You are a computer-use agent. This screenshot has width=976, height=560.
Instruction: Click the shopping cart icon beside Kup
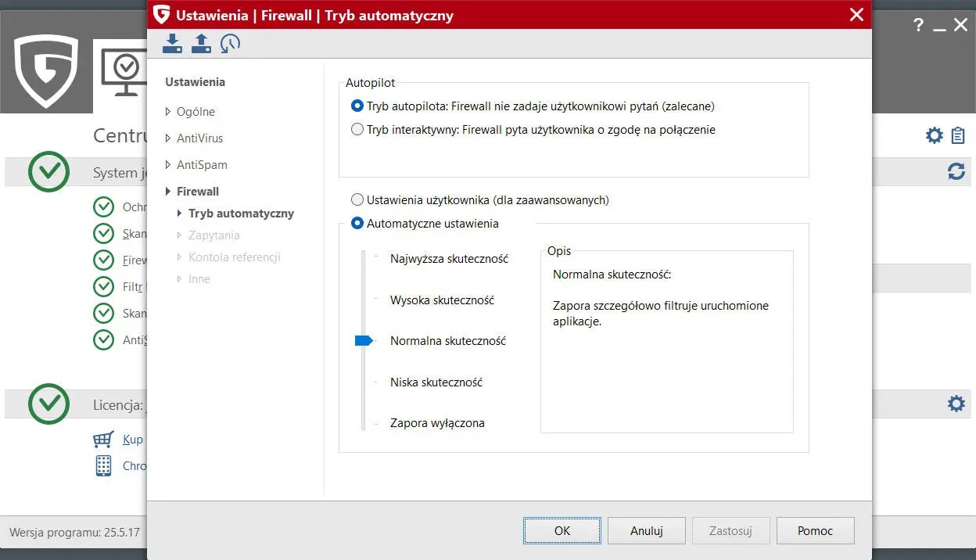(x=103, y=439)
